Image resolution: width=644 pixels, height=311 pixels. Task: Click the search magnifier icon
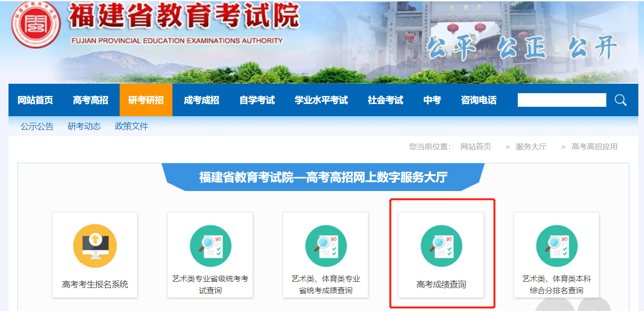tap(620, 100)
